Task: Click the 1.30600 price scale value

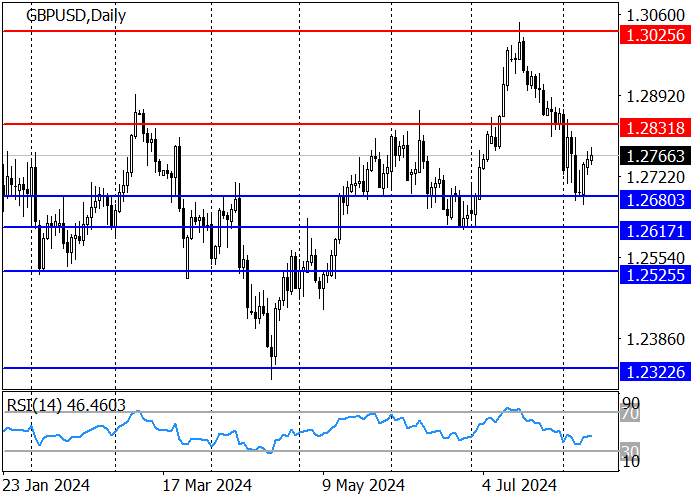Action: [655, 16]
